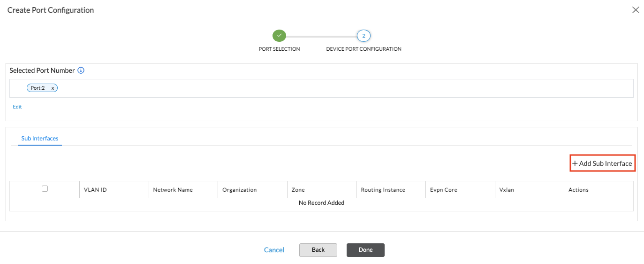Click the Network Name column header

[x=173, y=190]
